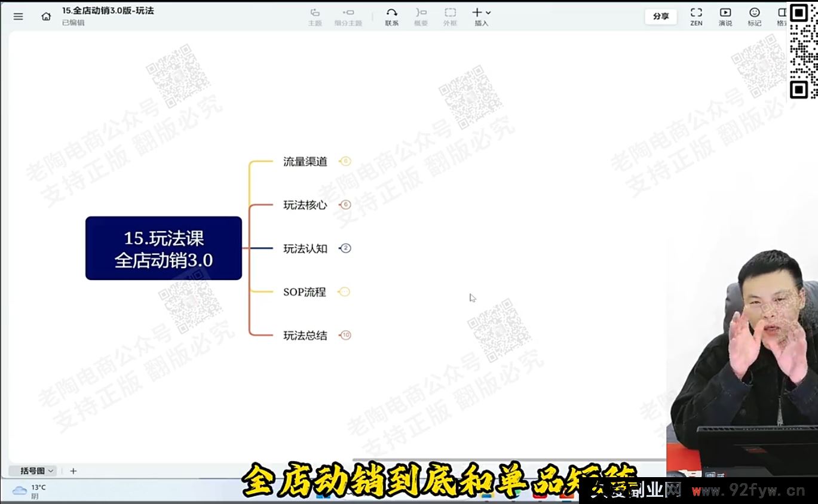
Task: Create a 联系 relationship line
Action: (391, 16)
